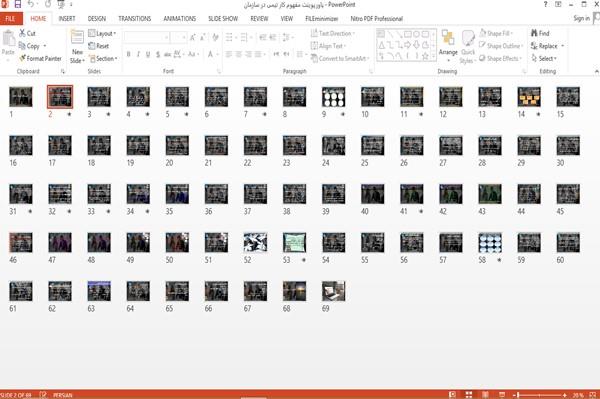Click the Format Painter brush icon
600x399 pixels.
coord(23,58)
